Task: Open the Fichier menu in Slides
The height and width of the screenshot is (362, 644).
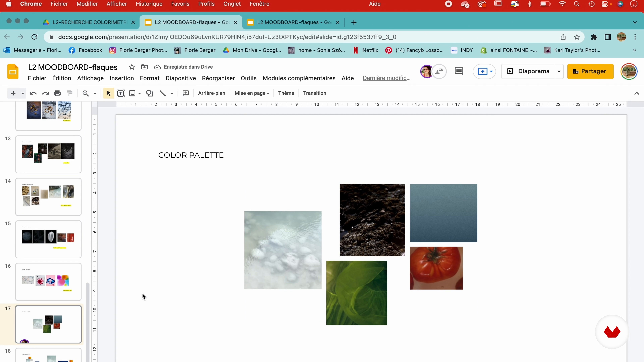Action: [37, 78]
